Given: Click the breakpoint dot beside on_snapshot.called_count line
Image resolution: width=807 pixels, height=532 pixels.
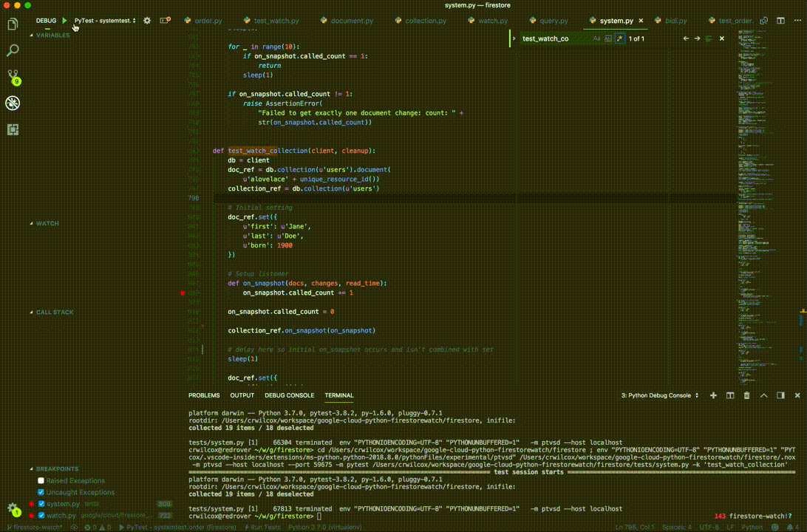Looking at the screenshot, I should pos(183,293).
